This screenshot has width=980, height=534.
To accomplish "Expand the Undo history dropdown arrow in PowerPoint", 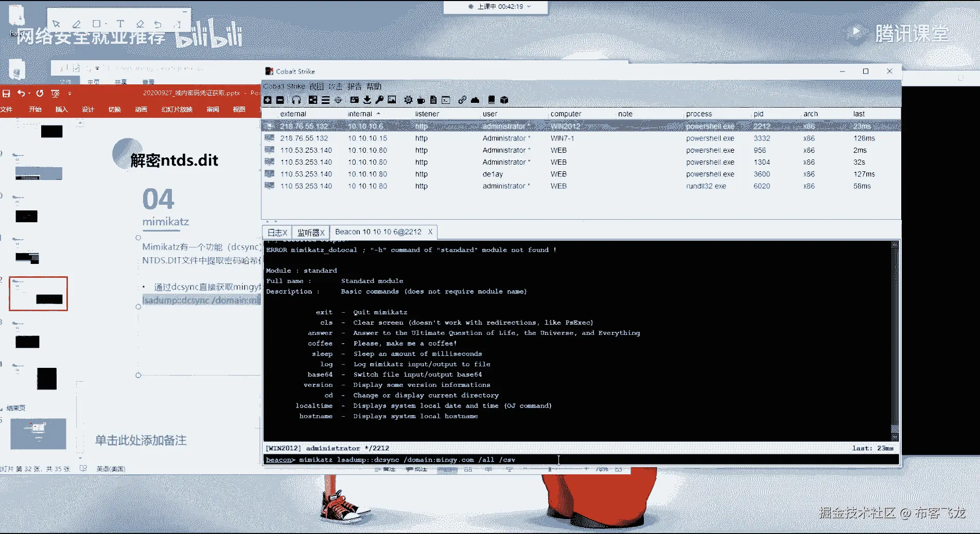I will pos(29,93).
